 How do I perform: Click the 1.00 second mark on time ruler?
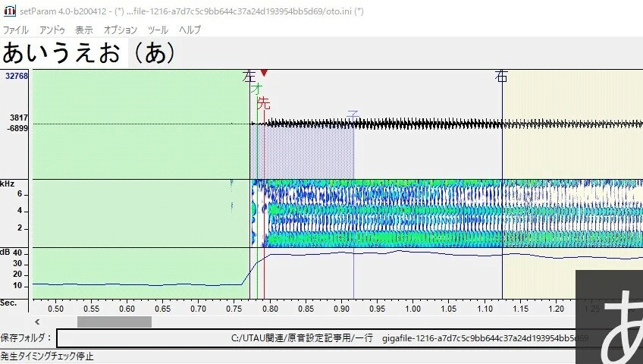(x=412, y=309)
